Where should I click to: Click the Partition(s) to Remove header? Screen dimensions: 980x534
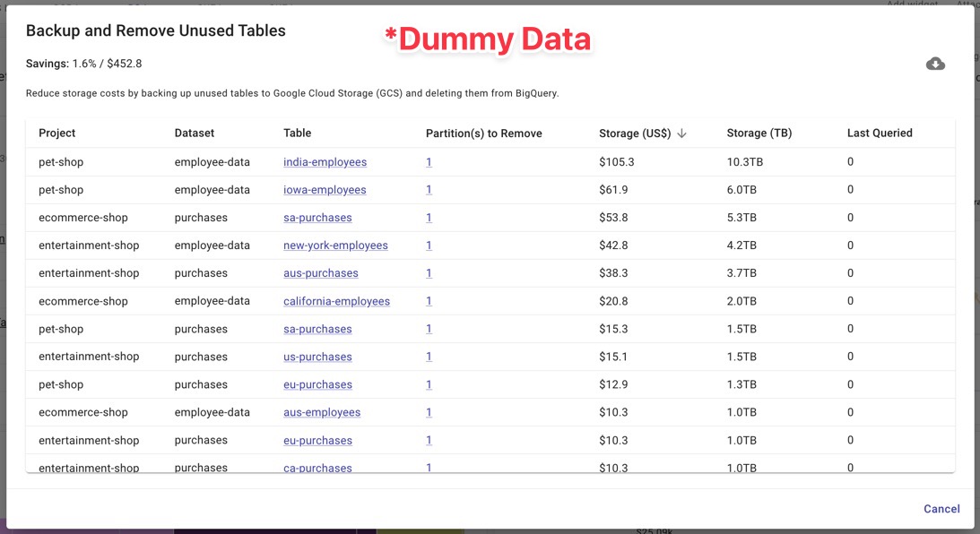(484, 133)
